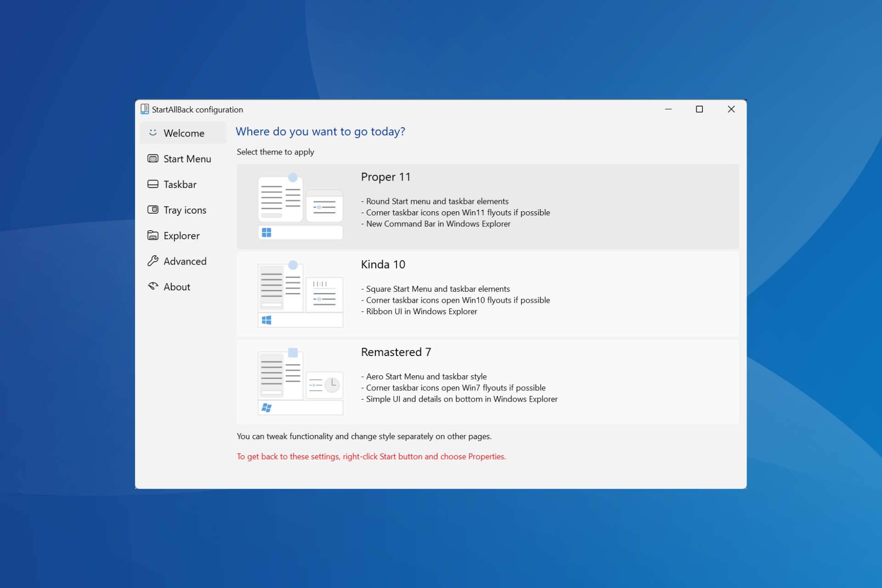Open the Start Menu settings page

183,158
